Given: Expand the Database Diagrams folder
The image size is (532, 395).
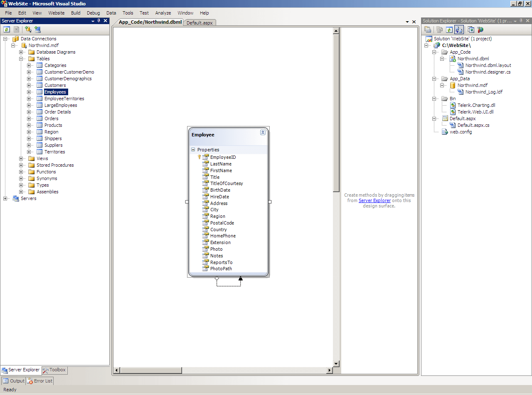Looking at the screenshot, I should tap(21, 52).
